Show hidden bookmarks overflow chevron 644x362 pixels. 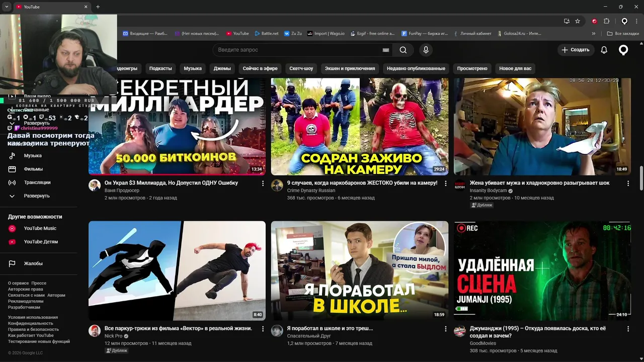pyautogui.click(x=593, y=34)
